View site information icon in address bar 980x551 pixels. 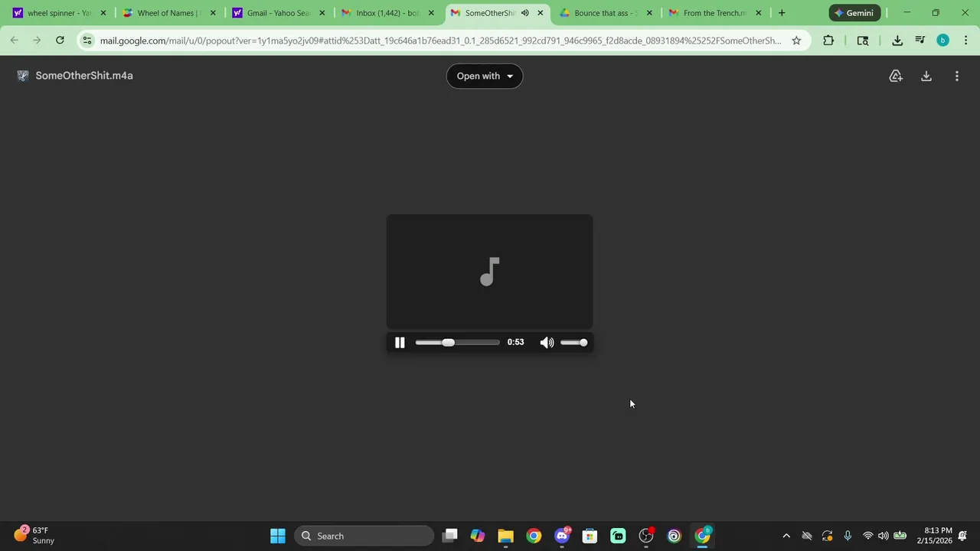(87, 41)
